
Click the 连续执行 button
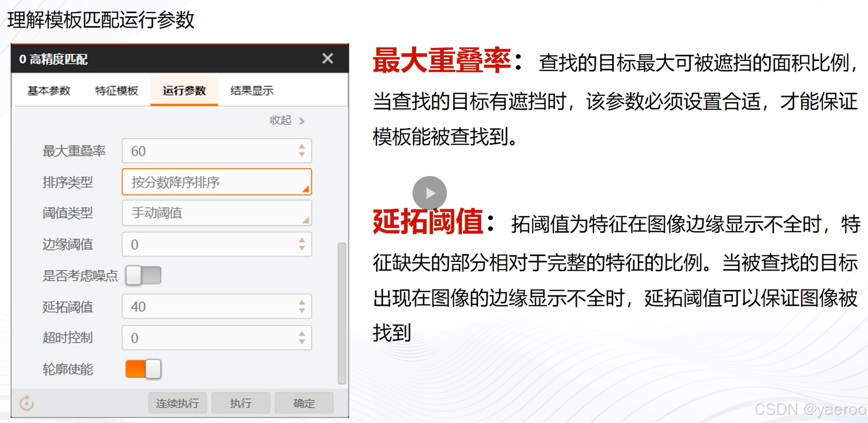click(x=177, y=403)
